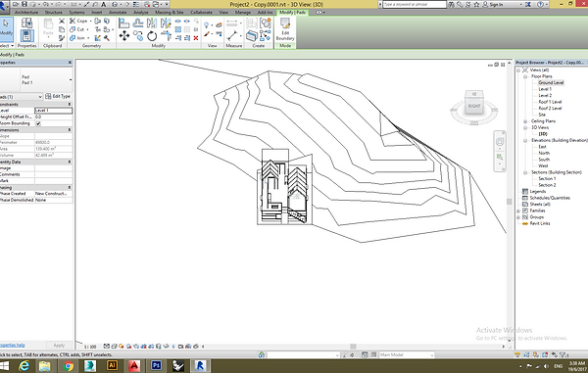Select the Modify arrow tool

tap(6, 28)
